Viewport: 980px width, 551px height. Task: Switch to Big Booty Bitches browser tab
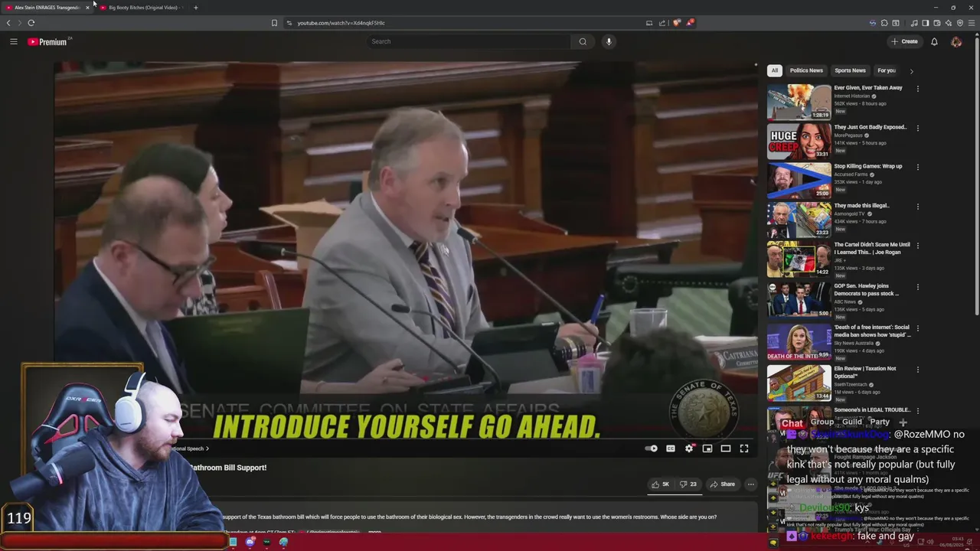coord(142,8)
